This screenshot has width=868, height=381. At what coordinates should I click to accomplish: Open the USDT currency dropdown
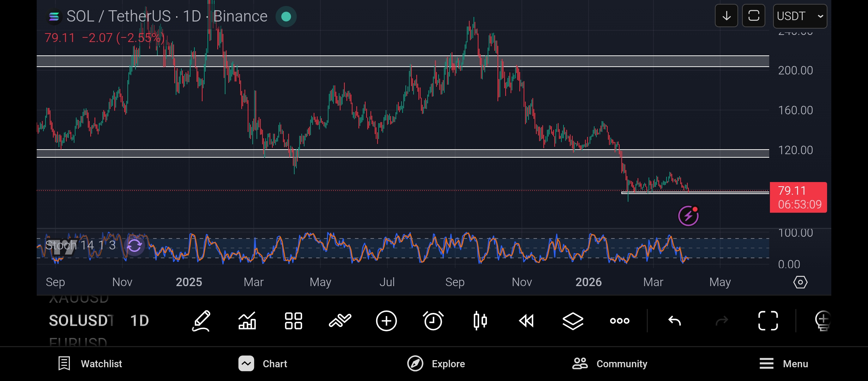tap(800, 16)
